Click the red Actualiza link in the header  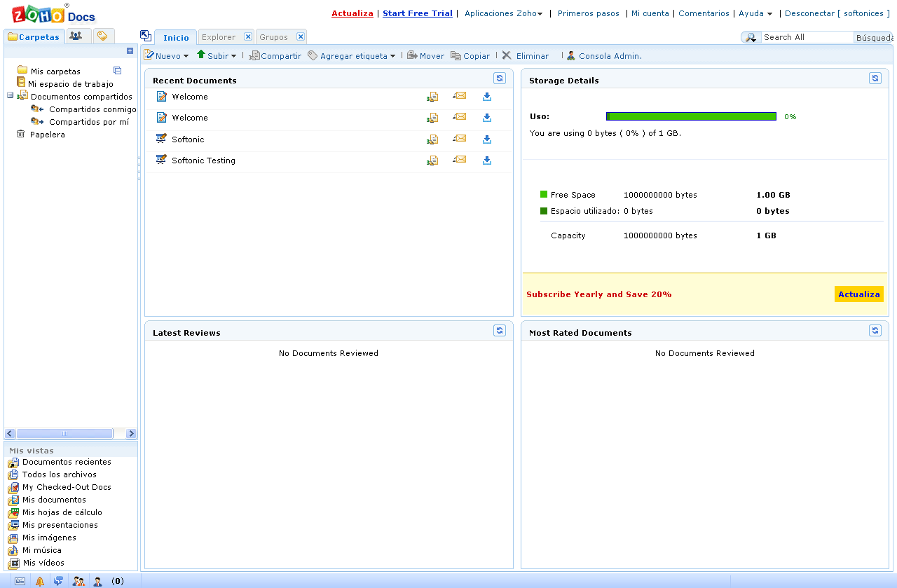352,13
